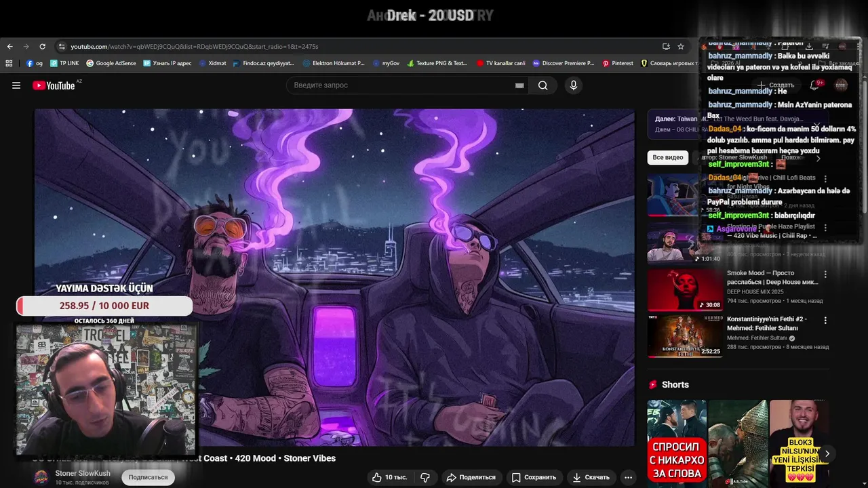This screenshot has height=488, width=868.
Task: Go forward with the browser forward arrow
Action: coord(26,46)
